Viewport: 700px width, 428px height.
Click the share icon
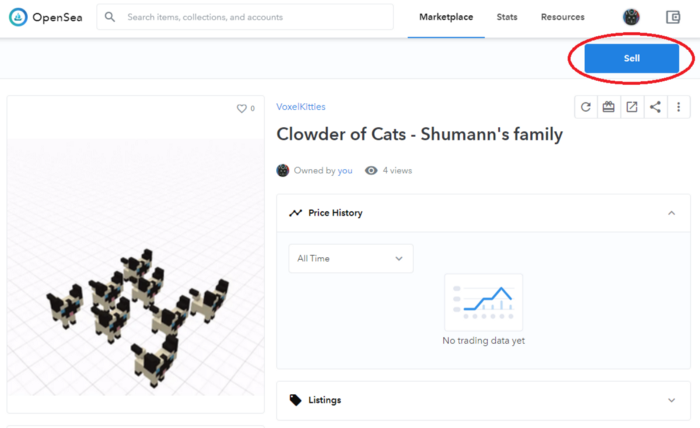655,107
